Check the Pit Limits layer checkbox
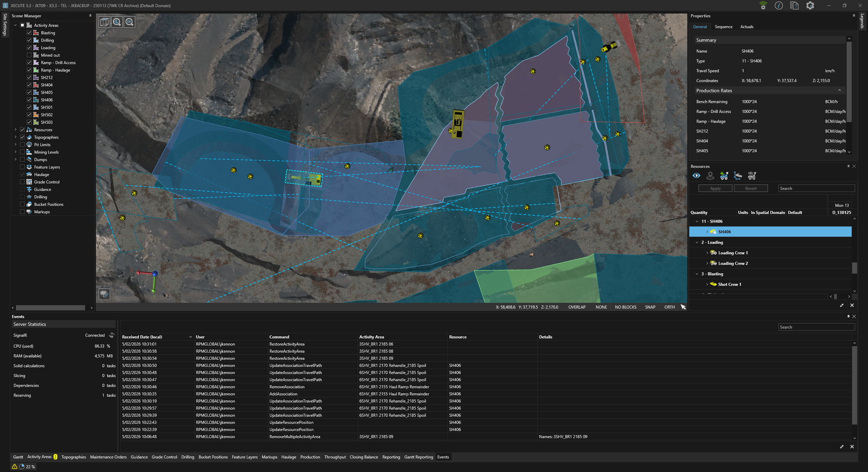This screenshot has height=472, width=868. 22,145
